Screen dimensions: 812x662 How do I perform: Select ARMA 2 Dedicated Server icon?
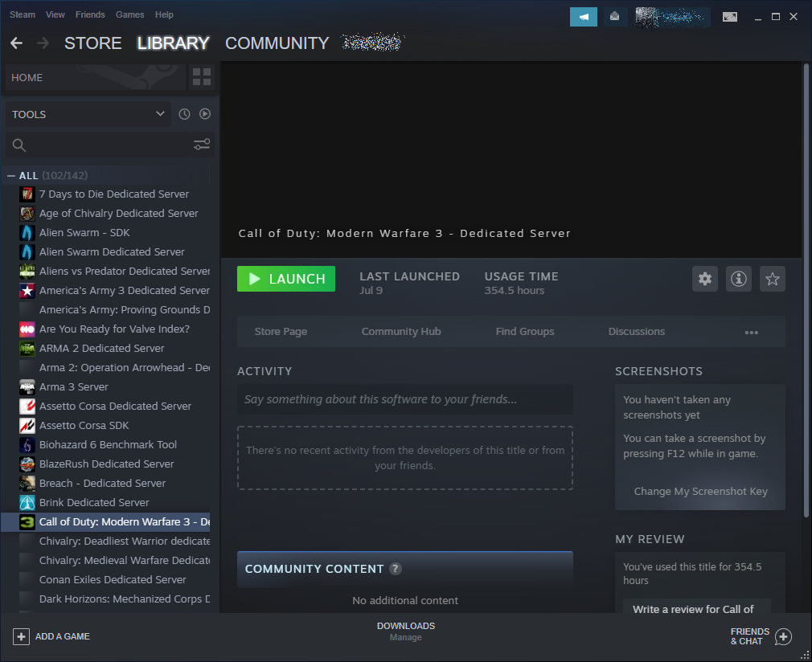(27, 349)
